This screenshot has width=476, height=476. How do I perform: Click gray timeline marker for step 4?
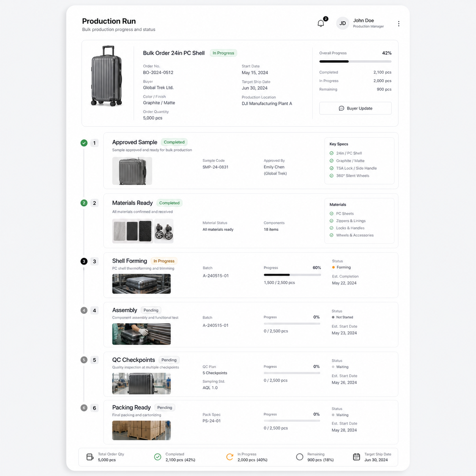tap(84, 311)
